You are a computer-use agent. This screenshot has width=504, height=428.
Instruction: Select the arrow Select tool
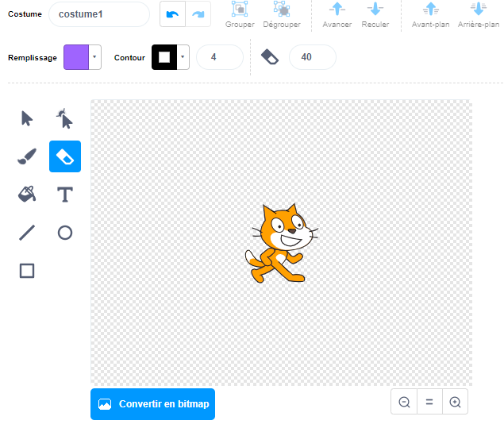27,118
